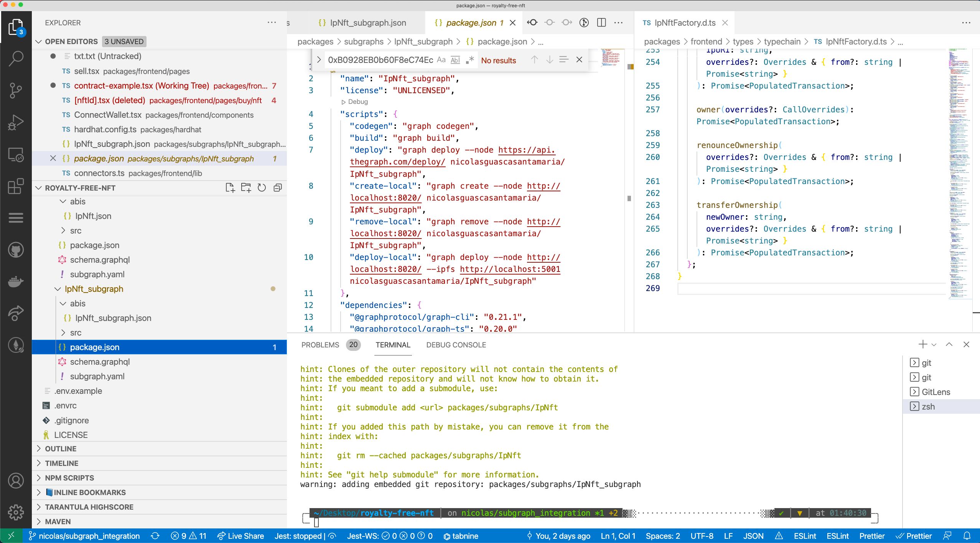980x543 pixels.
Task: Toggle case-sensitive search button
Action: click(441, 61)
